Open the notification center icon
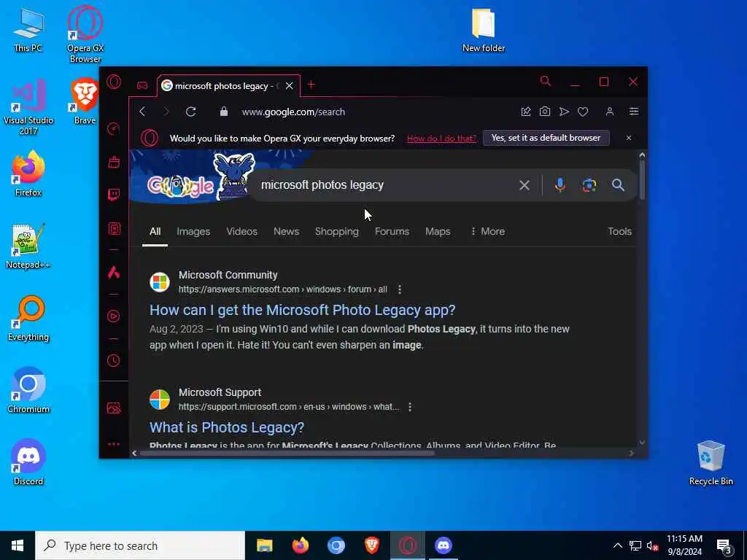Image resolution: width=747 pixels, height=560 pixels. 724,546
